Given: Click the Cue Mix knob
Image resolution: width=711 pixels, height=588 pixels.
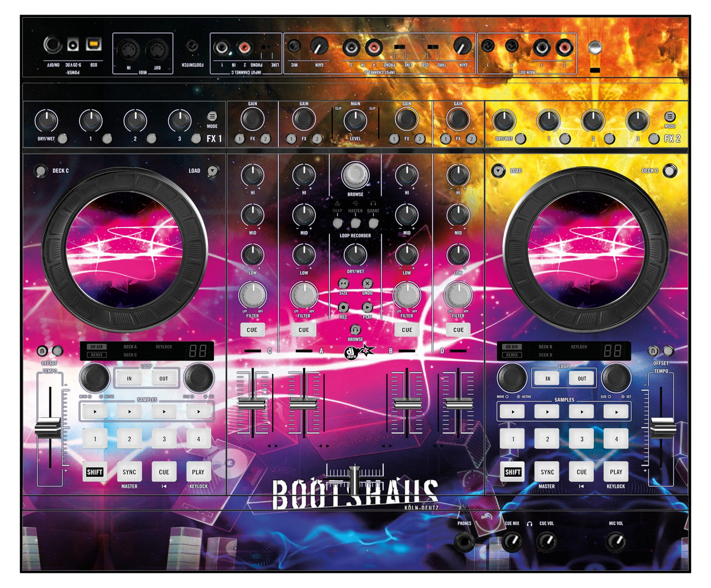Looking at the screenshot, I should pyautogui.click(x=512, y=541).
